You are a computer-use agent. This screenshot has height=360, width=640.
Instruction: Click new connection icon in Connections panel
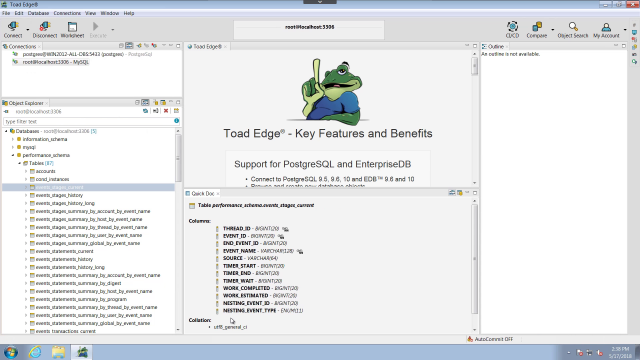139,46
